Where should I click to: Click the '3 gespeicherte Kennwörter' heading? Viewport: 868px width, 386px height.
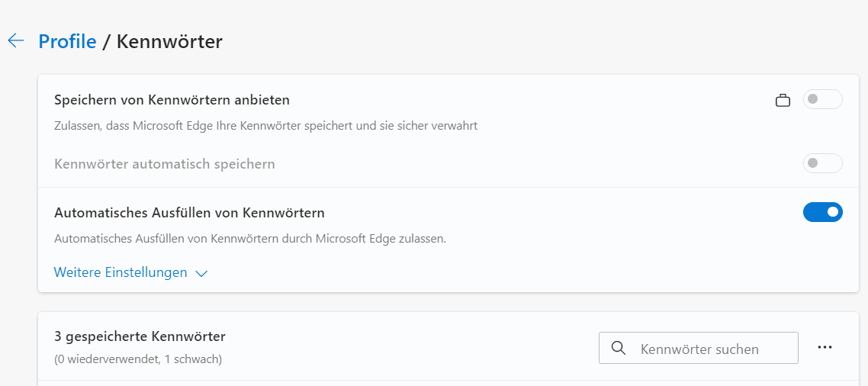pos(140,336)
